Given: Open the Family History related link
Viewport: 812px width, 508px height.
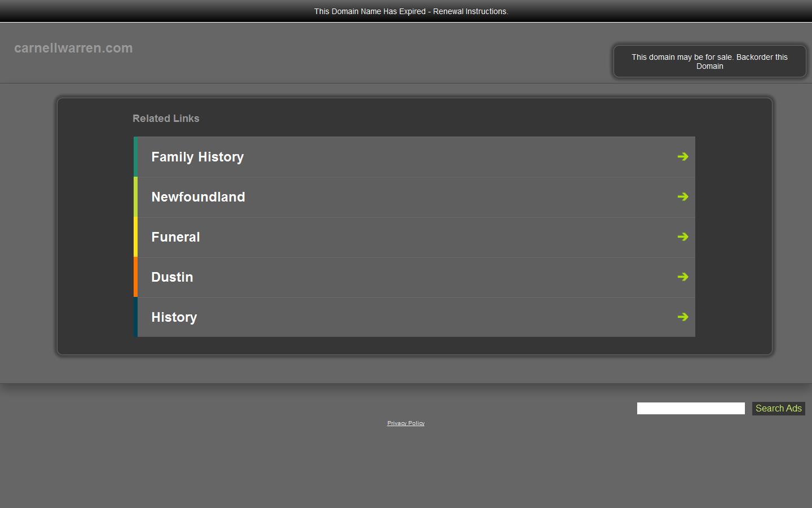Looking at the screenshot, I should coord(197,157).
